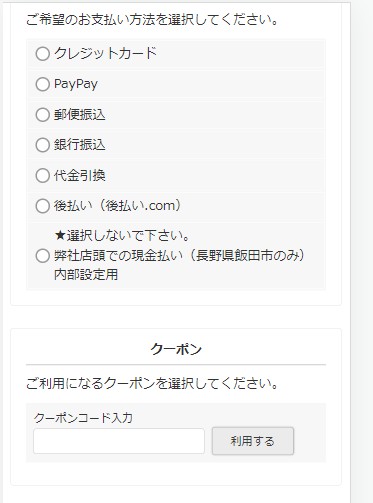373x503 pixels.
Task: Click the 利用する button
Action: click(x=253, y=441)
